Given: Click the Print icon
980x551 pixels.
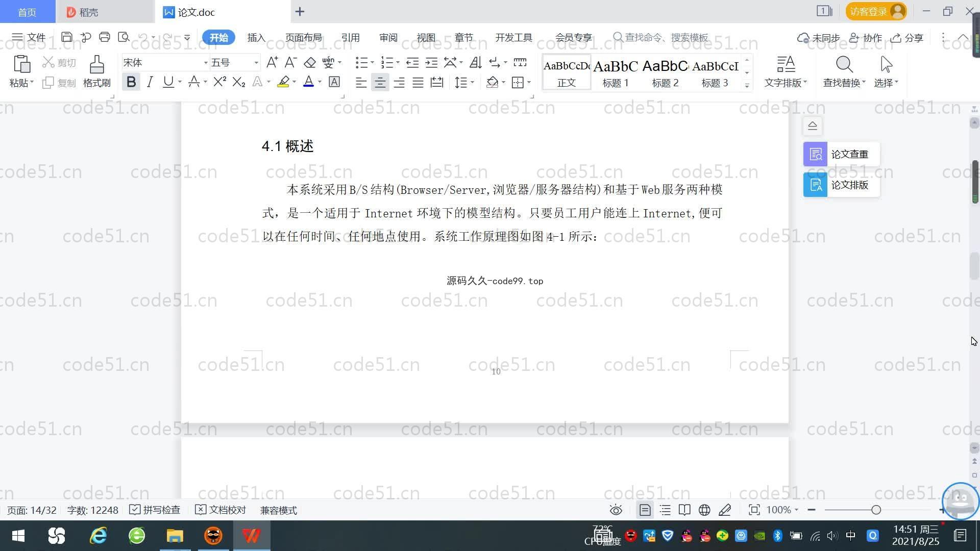Looking at the screenshot, I should click(105, 37).
